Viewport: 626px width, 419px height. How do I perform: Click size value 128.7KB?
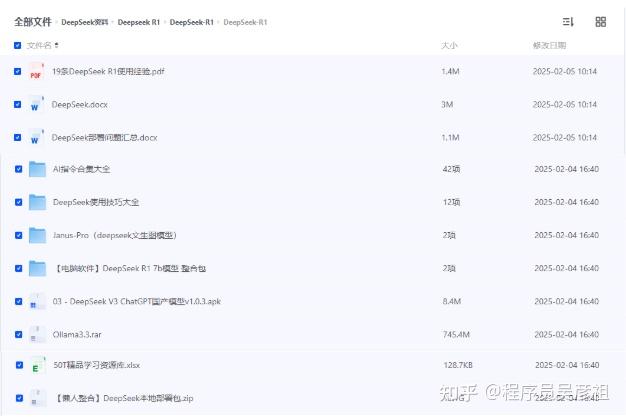tap(458, 365)
